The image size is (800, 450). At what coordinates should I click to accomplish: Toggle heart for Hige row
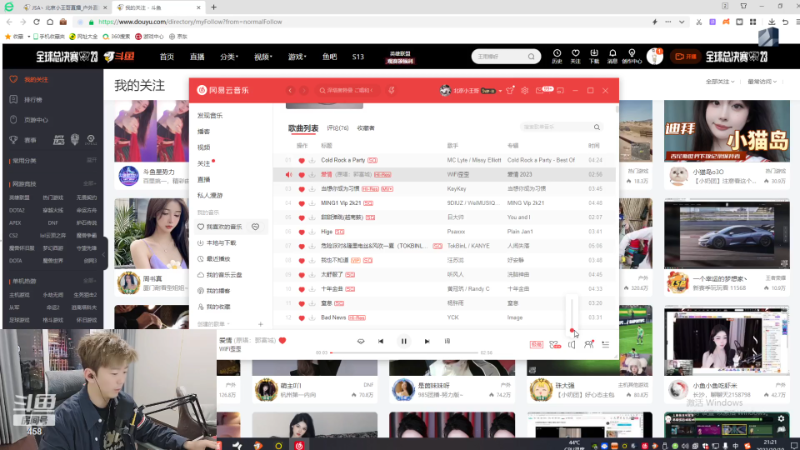pos(302,232)
